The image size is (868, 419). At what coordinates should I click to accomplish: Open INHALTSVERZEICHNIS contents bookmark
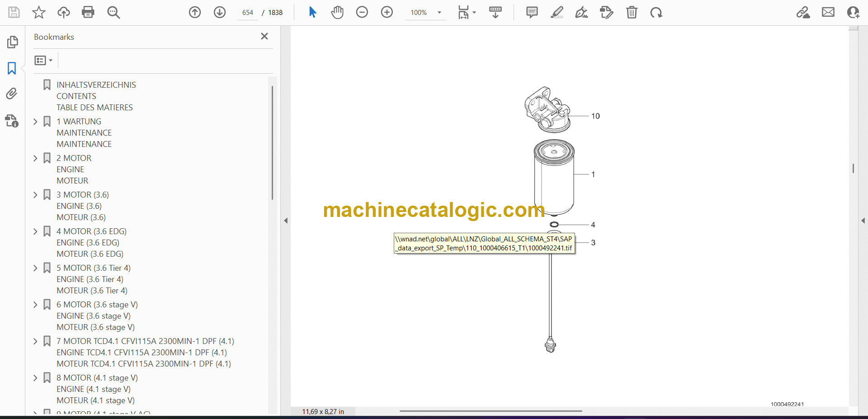[x=96, y=85]
